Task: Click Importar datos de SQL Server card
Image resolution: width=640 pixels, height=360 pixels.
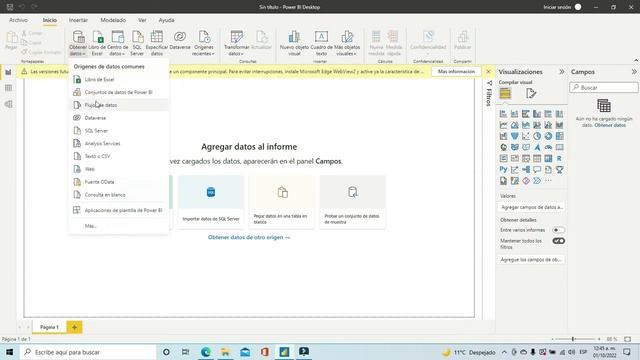Action: point(211,202)
